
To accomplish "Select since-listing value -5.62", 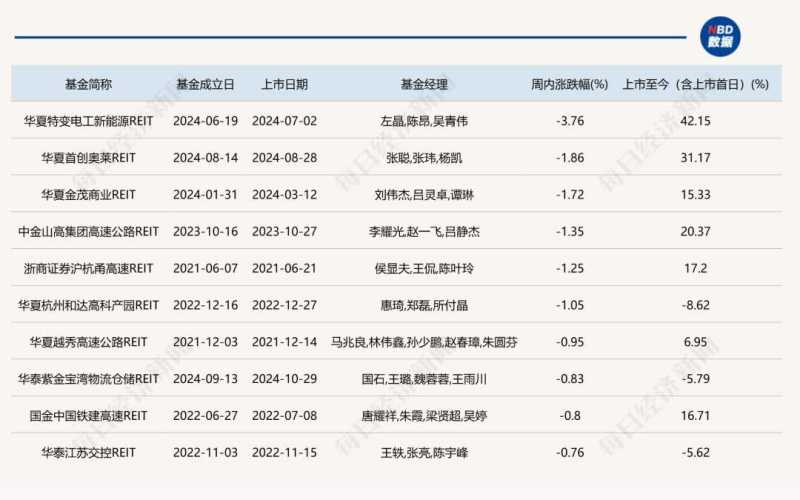I will click(695, 452).
